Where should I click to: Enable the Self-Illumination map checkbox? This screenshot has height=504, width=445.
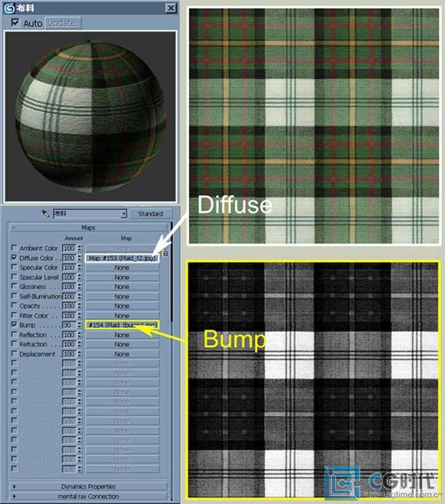click(x=14, y=295)
